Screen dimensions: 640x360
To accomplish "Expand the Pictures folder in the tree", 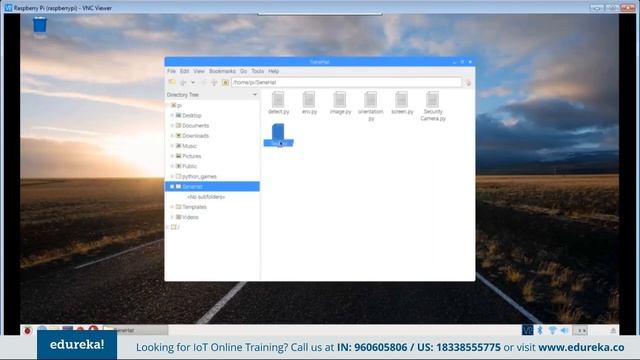I will pos(172,156).
